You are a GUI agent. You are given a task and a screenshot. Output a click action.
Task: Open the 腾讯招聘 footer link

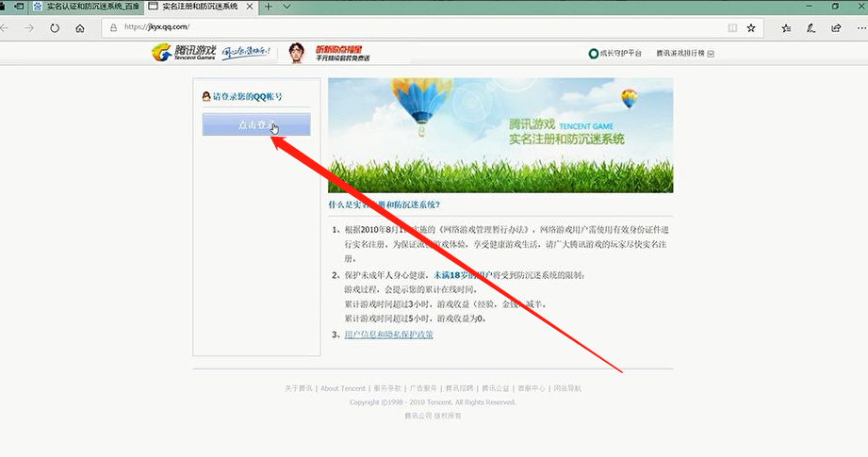[x=460, y=388]
